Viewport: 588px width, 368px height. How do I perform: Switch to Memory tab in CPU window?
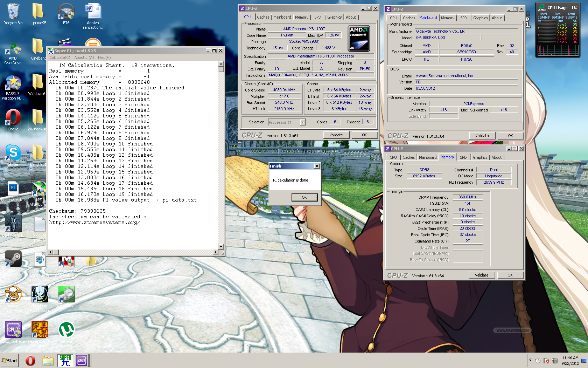302,17
